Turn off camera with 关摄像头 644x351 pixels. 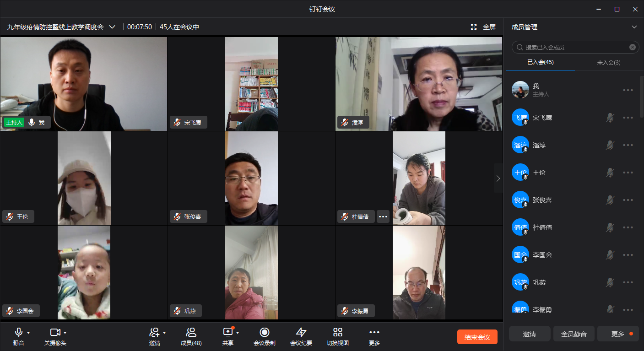(55, 332)
